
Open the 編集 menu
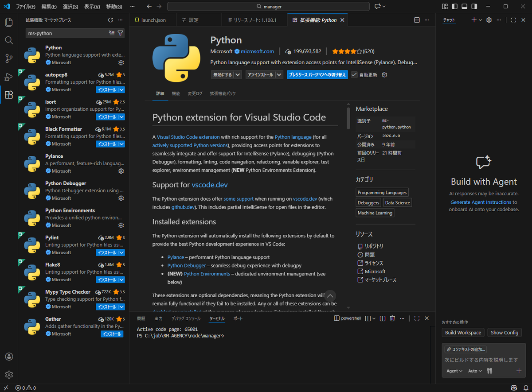click(x=49, y=7)
